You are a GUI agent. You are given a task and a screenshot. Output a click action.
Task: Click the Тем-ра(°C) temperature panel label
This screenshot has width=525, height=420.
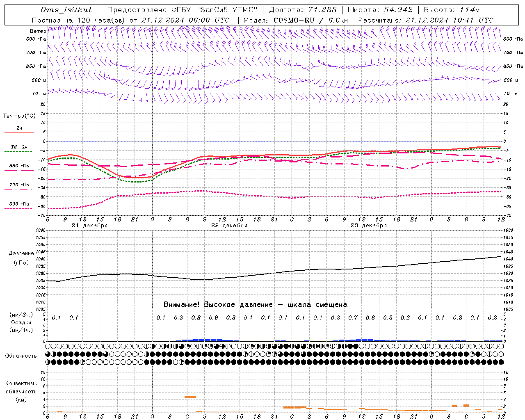[19, 116]
